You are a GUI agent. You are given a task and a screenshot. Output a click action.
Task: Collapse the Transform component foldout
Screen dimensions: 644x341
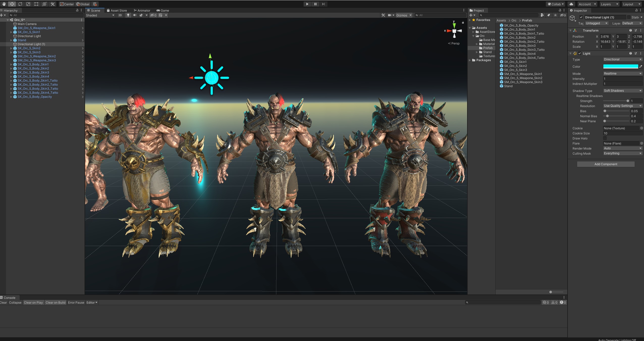point(570,30)
